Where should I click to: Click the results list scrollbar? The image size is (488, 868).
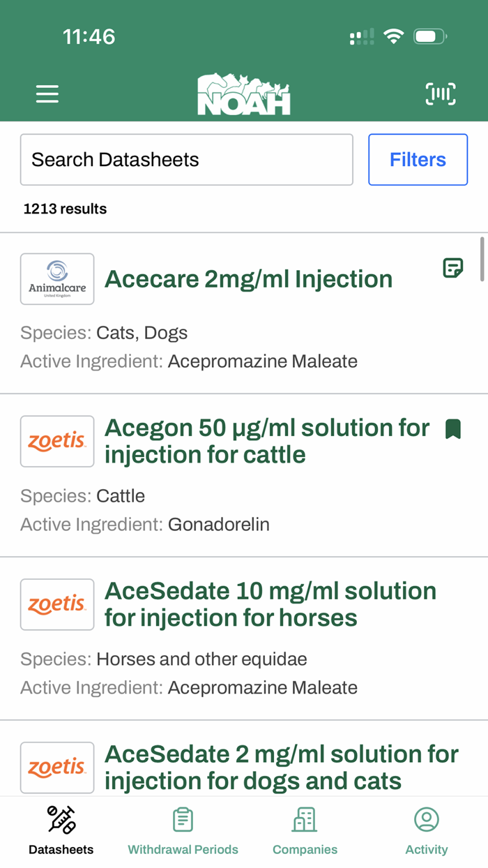tap(482, 260)
